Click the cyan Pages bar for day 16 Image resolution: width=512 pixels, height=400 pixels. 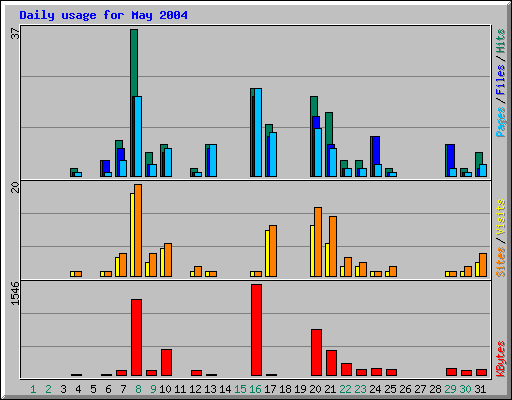tap(258, 132)
